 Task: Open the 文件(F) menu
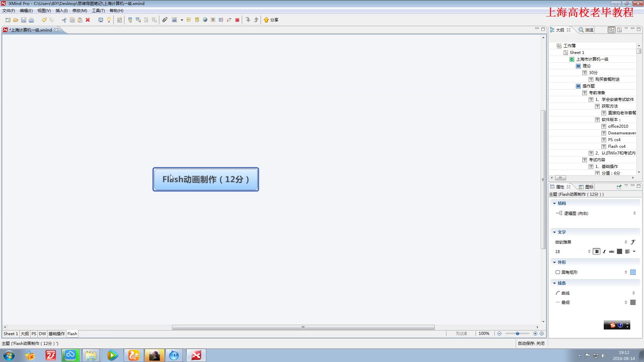tap(9, 10)
